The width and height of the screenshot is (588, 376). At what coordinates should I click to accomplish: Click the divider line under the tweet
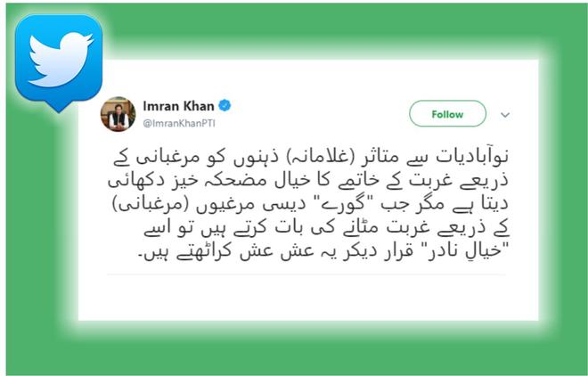(x=306, y=274)
